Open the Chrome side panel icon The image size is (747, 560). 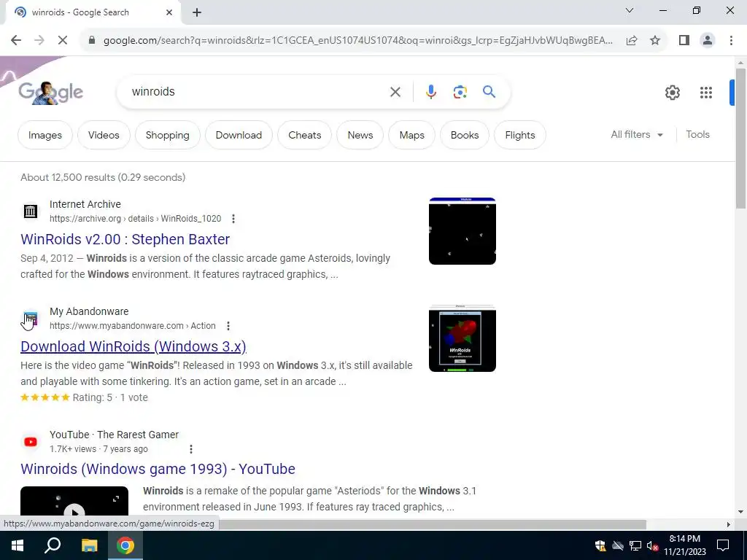pyautogui.click(x=684, y=41)
